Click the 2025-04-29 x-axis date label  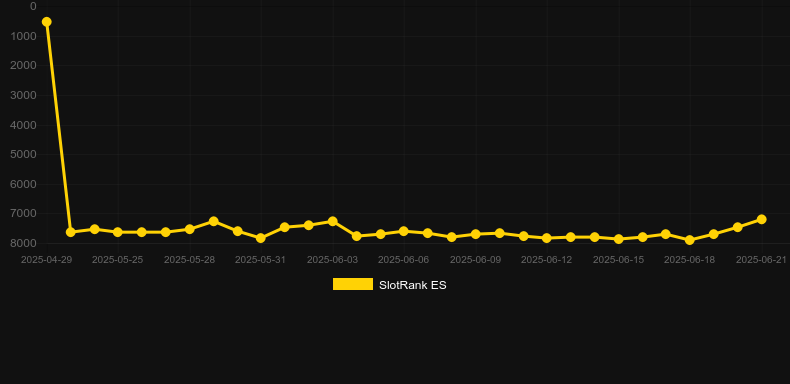pos(46,260)
